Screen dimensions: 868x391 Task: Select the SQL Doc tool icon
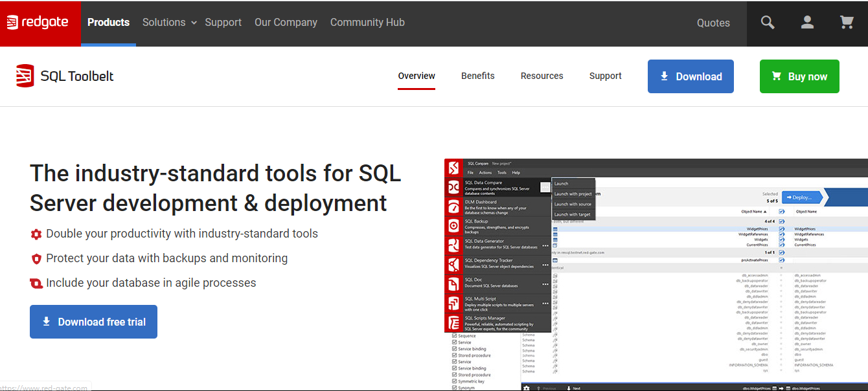click(453, 284)
